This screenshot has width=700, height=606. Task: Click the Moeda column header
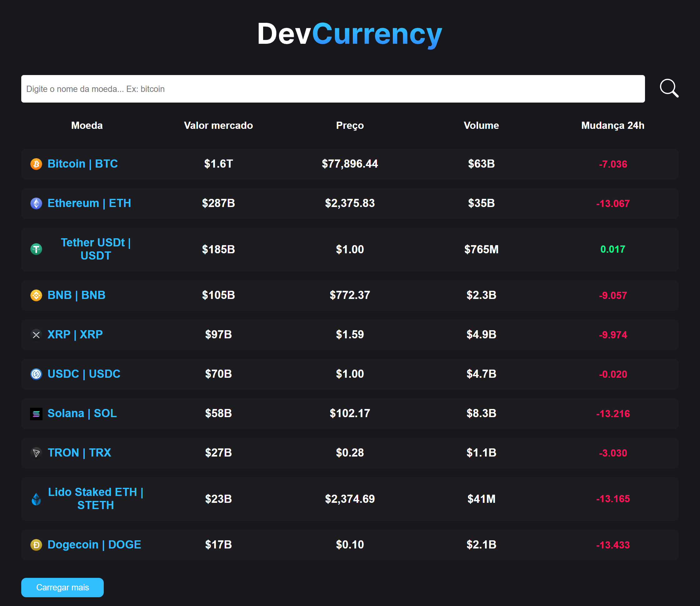(87, 125)
